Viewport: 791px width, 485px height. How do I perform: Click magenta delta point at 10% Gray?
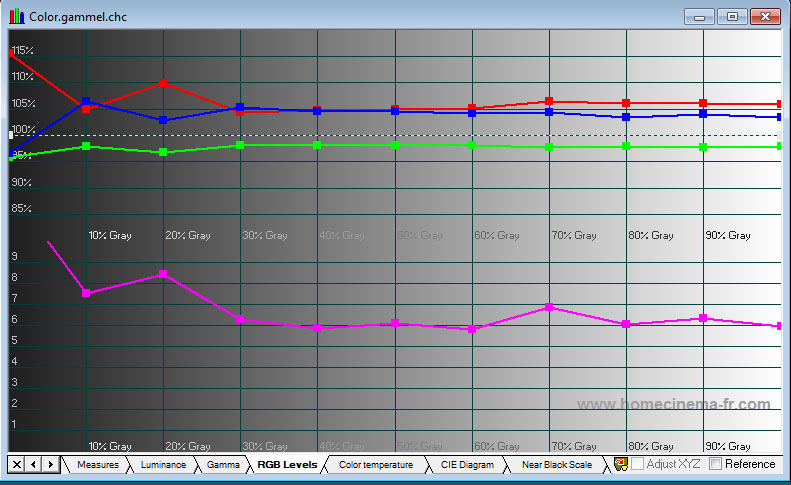pyautogui.click(x=86, y=293)
